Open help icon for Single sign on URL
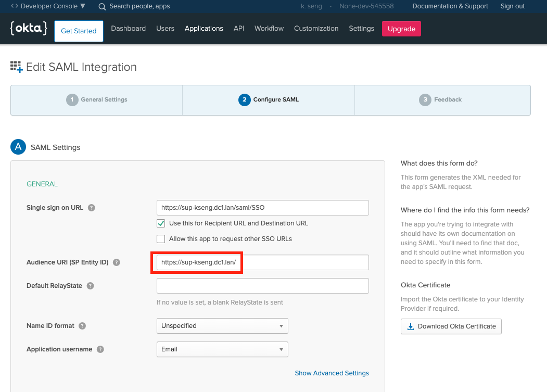 pos(92,208)
